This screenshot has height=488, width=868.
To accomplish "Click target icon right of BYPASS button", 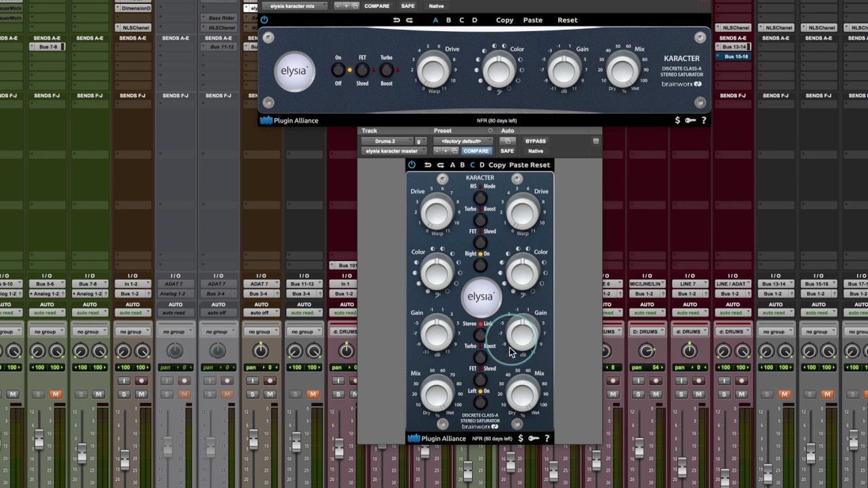I will [x=595, y=141].
